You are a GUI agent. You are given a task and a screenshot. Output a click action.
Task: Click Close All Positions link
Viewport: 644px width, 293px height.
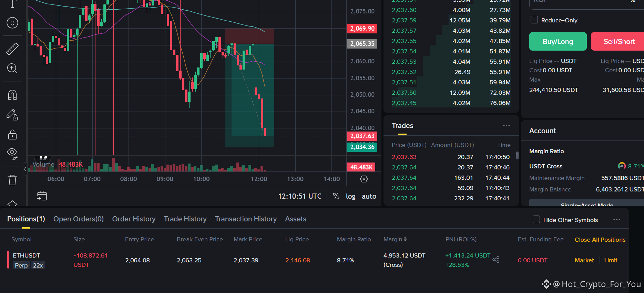(x=600, y=240)
